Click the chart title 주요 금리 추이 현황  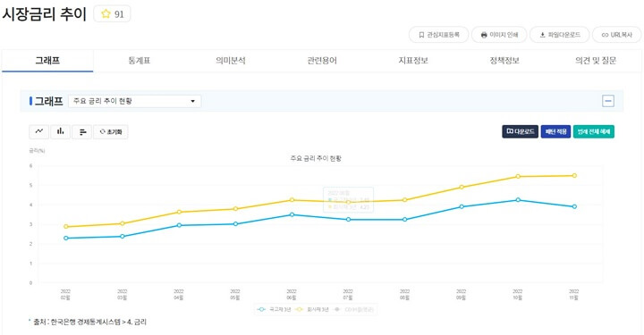[x=316, y=158]
